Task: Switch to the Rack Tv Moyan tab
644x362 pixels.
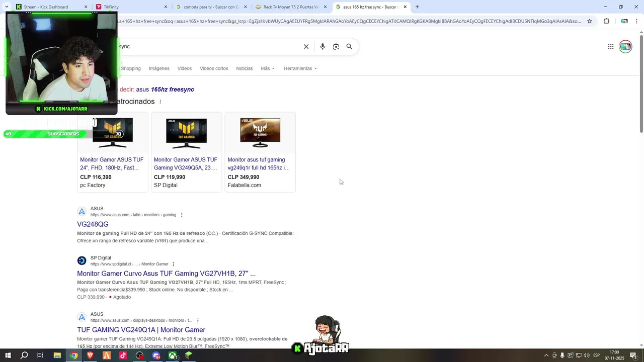Action: [291, 7]
